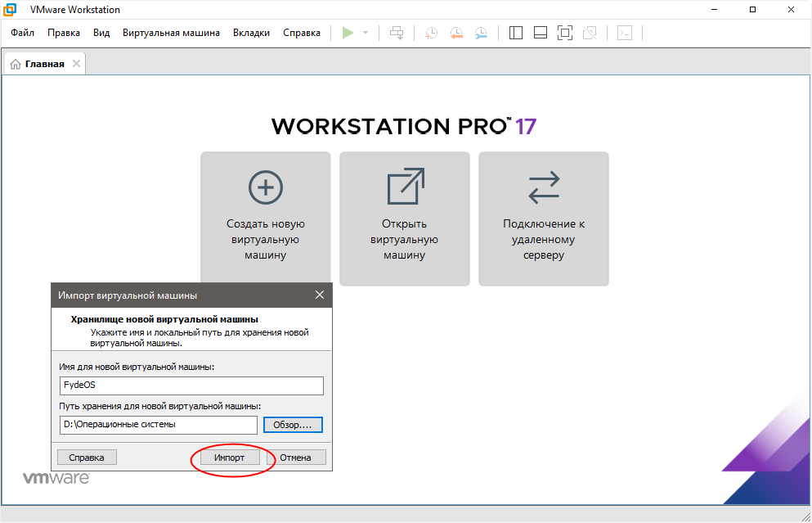This screenshot has width=812, height=523.
Task: Close the Главная tab
Action: click(76, 63)
